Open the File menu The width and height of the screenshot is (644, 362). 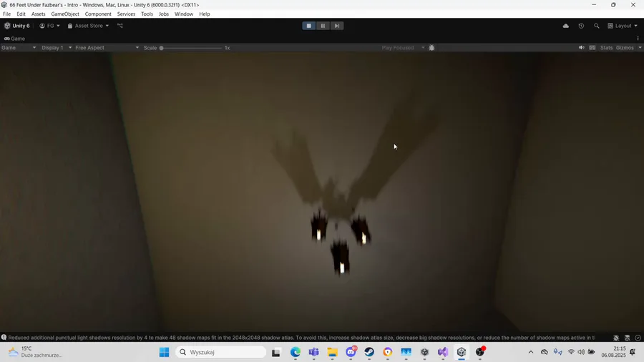click(x=6, y=14)
